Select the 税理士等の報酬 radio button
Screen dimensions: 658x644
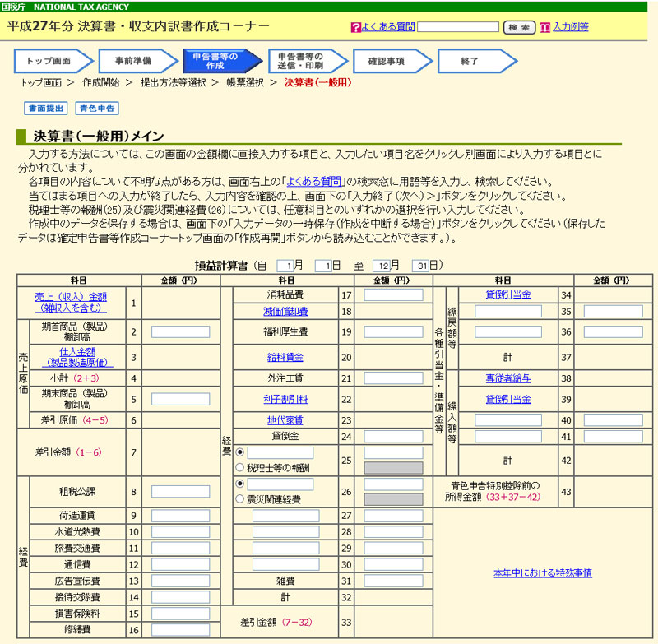(239, 468)
